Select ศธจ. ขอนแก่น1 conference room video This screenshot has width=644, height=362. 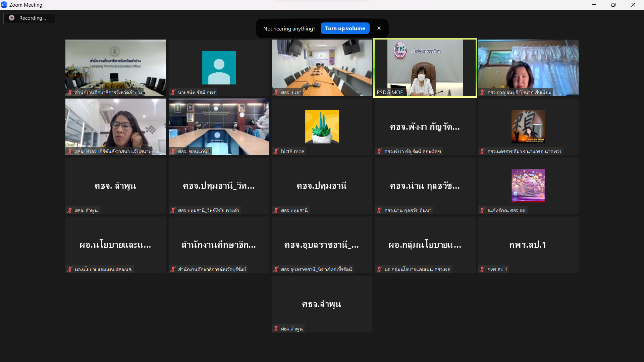click(219, 127)
